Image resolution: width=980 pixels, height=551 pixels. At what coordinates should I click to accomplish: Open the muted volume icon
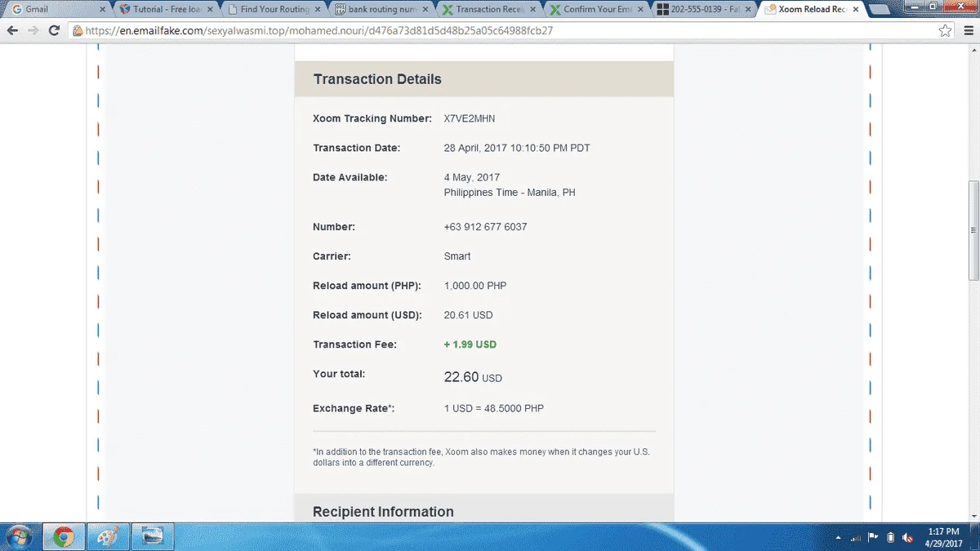(907, 538)
